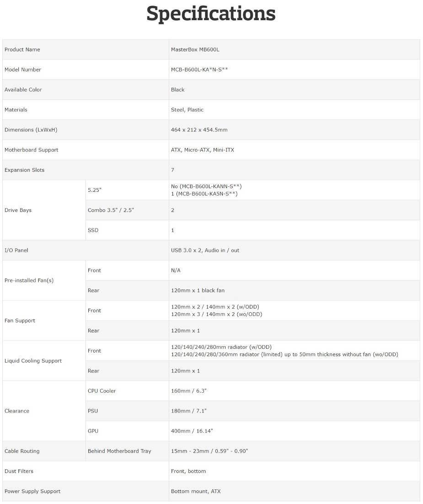The image size is (423, 504).
Task: Select the dimensions value 464 x 212 x 454.5mm
Action: point(199,130)
